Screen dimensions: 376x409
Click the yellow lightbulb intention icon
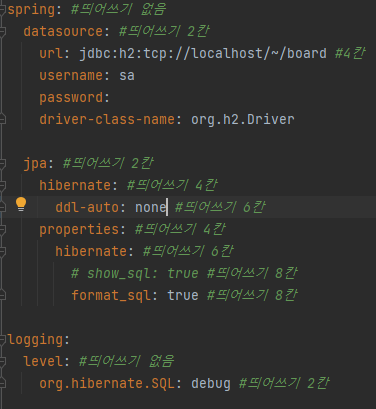pyautogui.click(x=21, y=204)
